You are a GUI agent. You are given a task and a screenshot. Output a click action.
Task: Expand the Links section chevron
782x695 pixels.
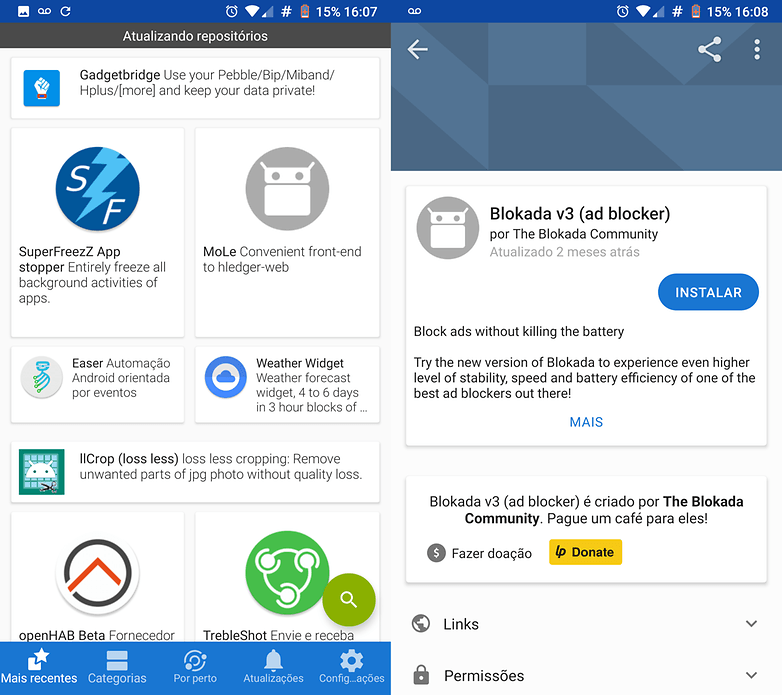[x=751, y=623]
